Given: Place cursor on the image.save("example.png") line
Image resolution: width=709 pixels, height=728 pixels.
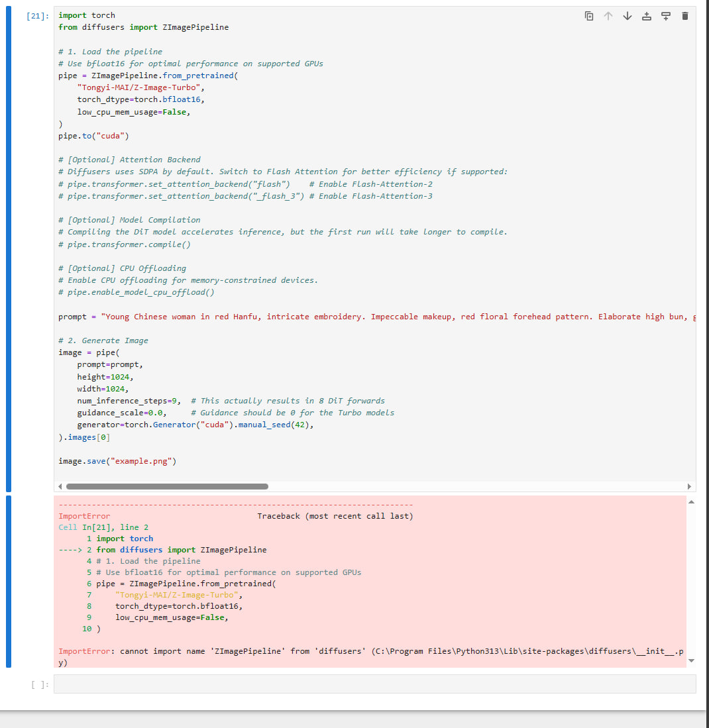Looking at the screenshot, I should [117, 461].
